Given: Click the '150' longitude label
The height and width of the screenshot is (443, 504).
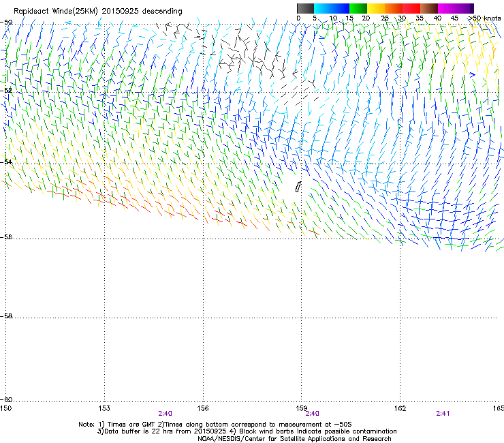Looking at the screenshot, I should (x=5, y=408).
